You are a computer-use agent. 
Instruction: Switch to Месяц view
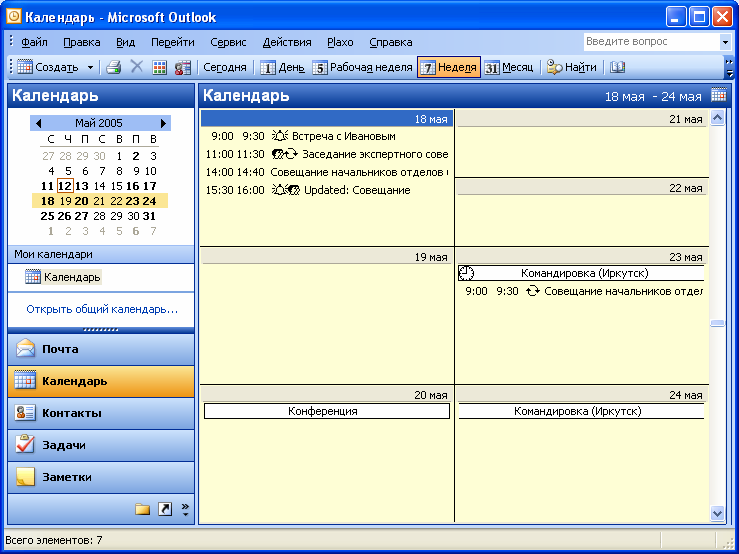509,67
